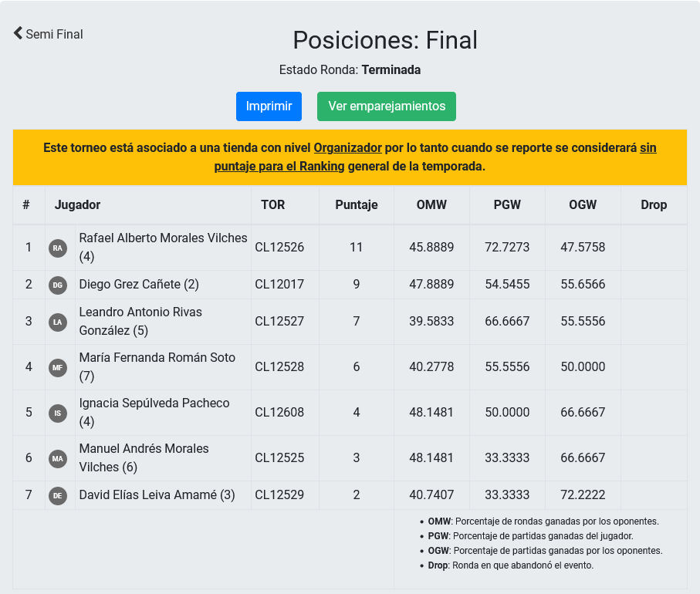
Task: Click the MA avatar icon for Manuel
Action: [58, 458]
